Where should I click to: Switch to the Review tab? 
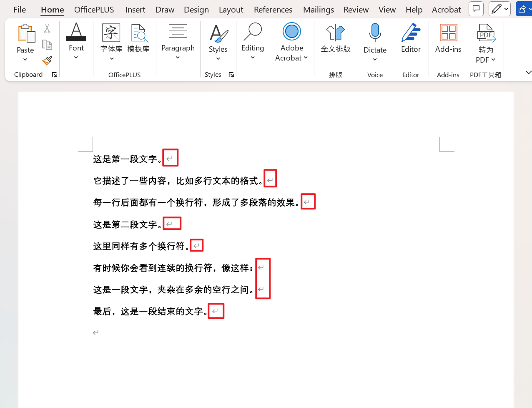click(x=356, y=9)
